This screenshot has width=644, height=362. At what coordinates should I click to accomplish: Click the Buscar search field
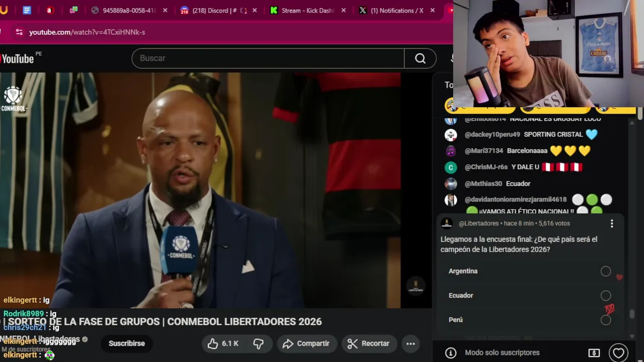point(268,58)
